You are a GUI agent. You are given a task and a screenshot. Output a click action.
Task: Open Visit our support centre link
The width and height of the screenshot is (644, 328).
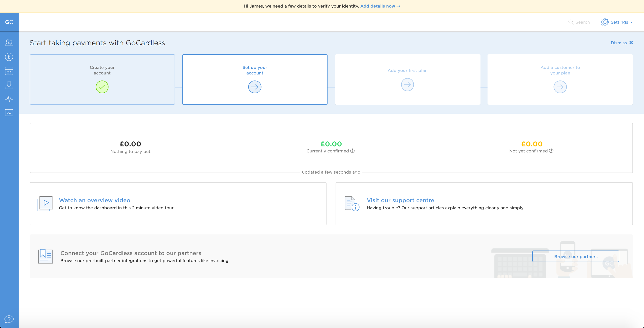(400, 200)
